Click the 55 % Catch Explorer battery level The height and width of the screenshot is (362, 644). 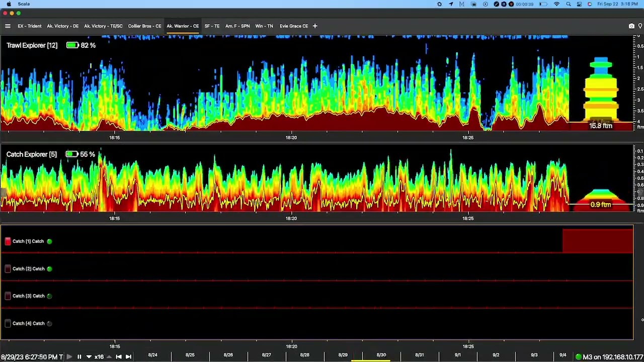point(88,154)
